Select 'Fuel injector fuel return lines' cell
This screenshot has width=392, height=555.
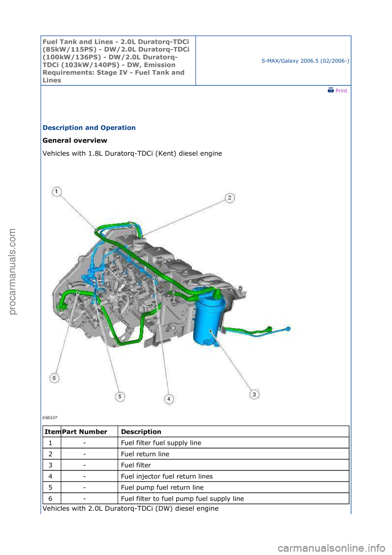(233, 477)
